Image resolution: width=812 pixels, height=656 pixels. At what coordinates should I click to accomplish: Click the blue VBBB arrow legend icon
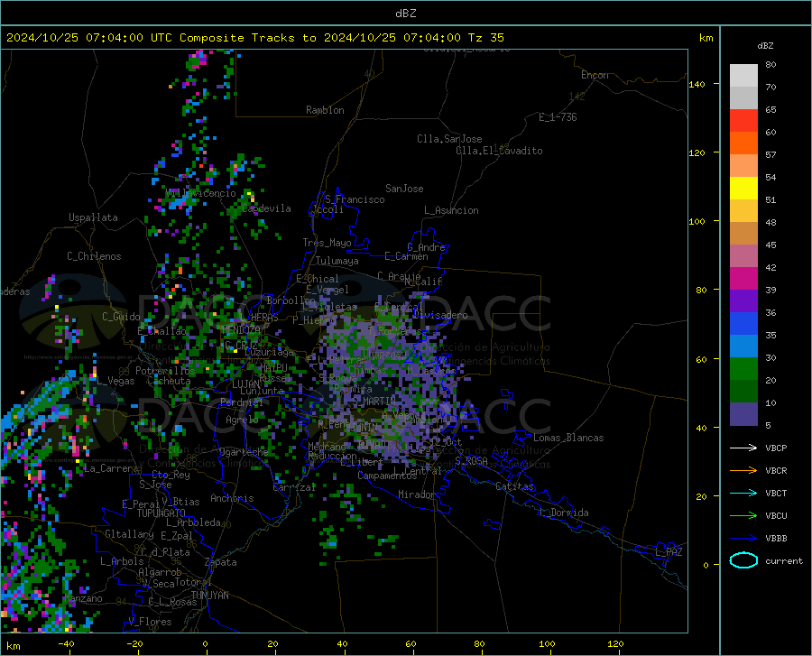pyautogui.click(x=743, y=539)
